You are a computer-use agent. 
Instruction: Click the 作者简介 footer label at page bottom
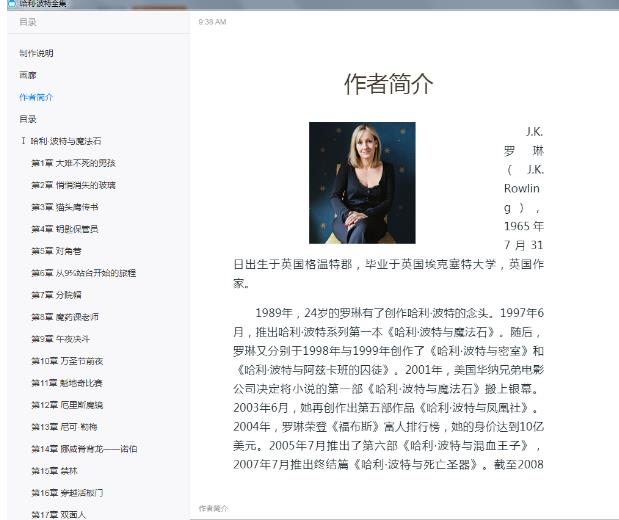[213, 509]
